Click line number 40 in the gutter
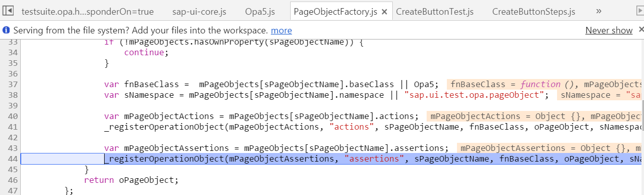The image size is (644, 195). pos(13,116)
